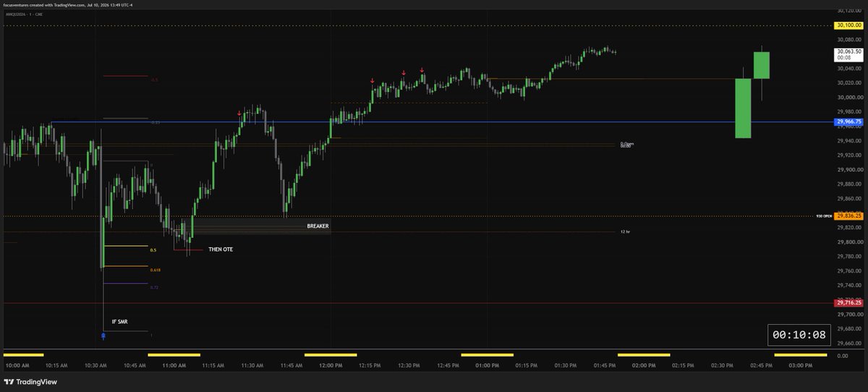Viewport: 868px width, 392px height.
Task: Click the 12:30 PM time axis label
Action: [x=409, y=365]
